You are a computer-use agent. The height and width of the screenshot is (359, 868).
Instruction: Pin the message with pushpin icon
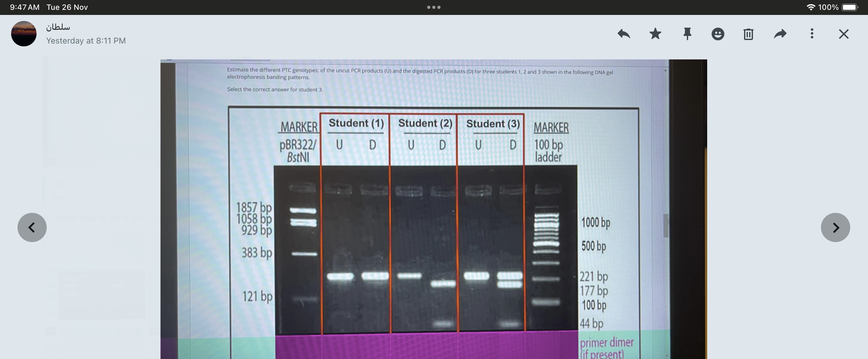[687, 34]
